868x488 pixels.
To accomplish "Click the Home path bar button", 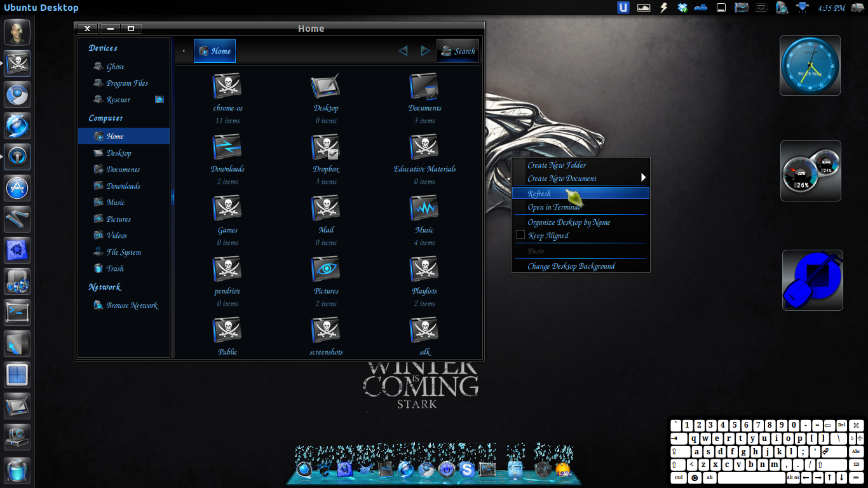I will (215, 51).
